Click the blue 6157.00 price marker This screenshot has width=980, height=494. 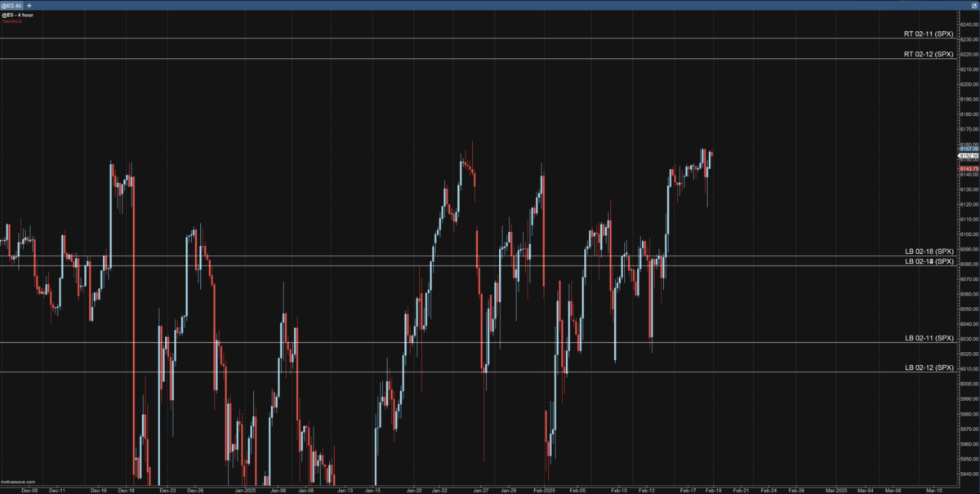[969, 149]
